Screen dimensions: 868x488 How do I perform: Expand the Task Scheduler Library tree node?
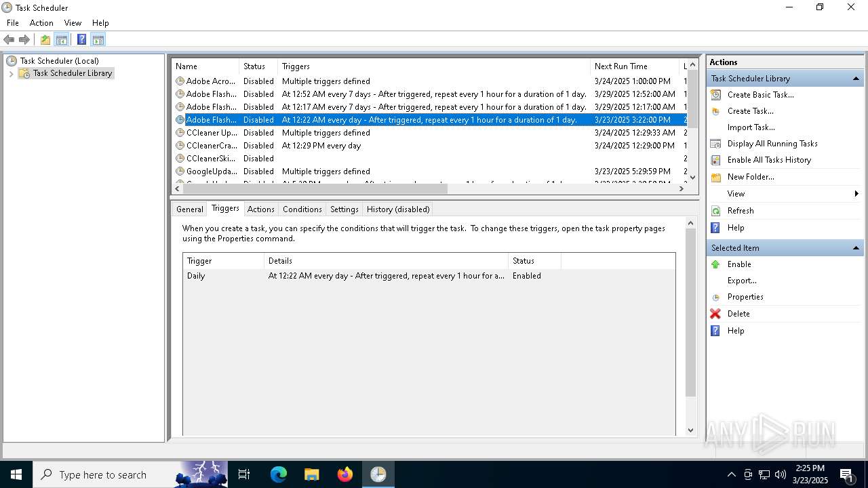(11, 73)
